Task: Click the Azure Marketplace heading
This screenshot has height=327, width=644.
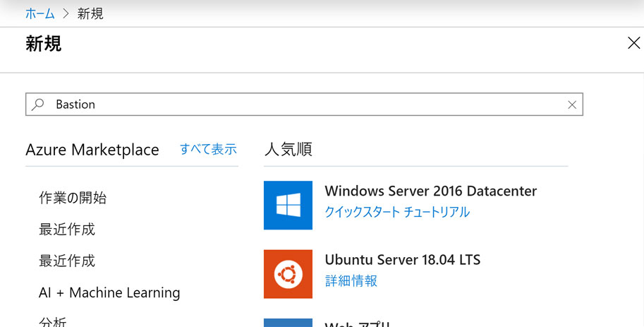Action: [x=92, y=150]
